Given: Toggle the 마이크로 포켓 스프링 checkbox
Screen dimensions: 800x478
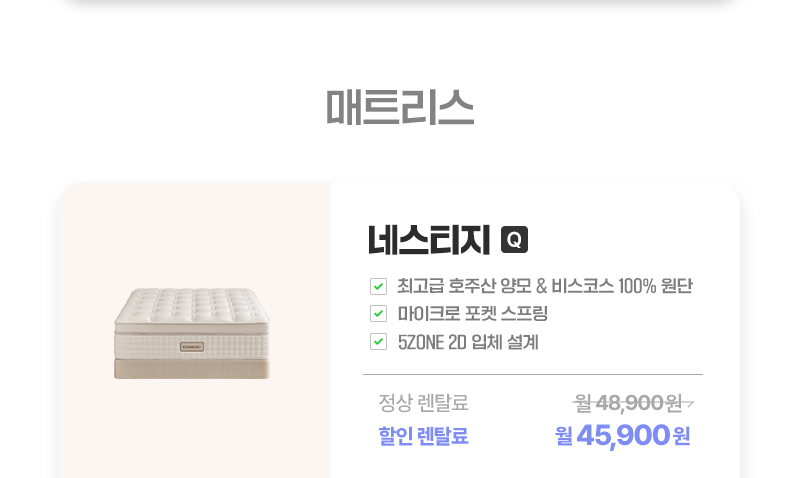Looking at the screenshot, I should [x=378, y=314].
